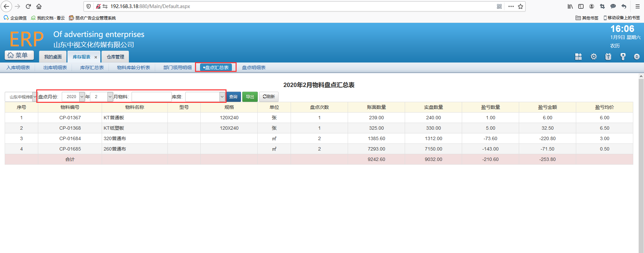644x253 pixels.
Task: Select the KT纸塑板 name cell
Action: click(135, 128)
